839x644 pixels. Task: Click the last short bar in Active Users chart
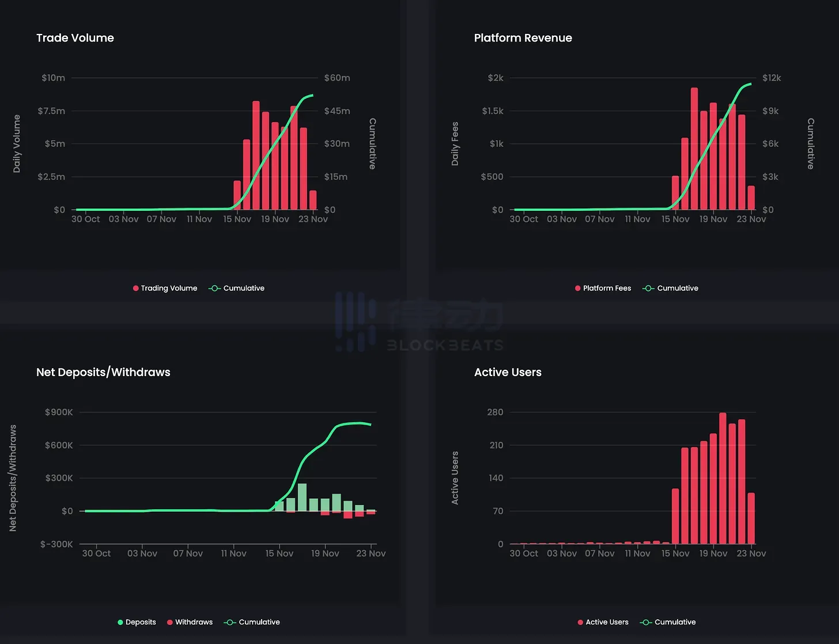point(751,518)
